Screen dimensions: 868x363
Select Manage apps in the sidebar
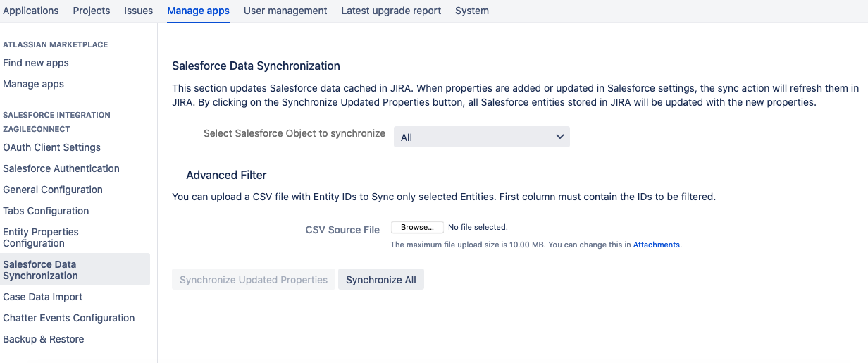click(x=33, y=84)
